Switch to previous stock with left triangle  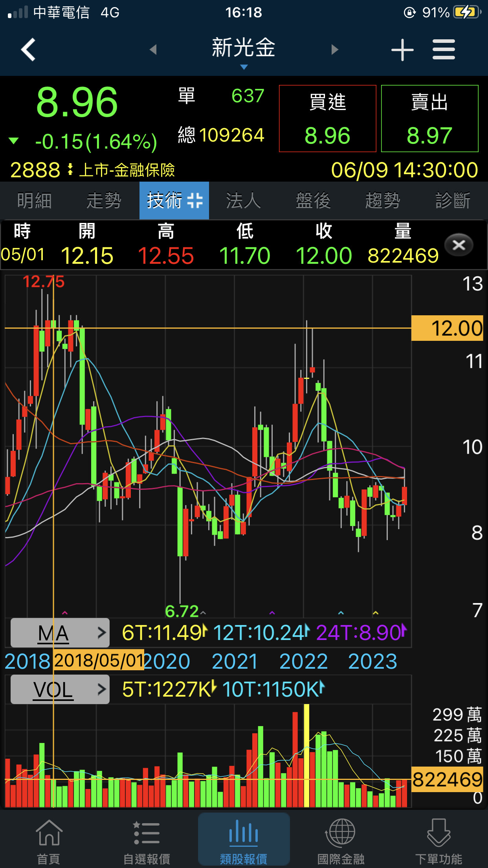click(153, 50)
